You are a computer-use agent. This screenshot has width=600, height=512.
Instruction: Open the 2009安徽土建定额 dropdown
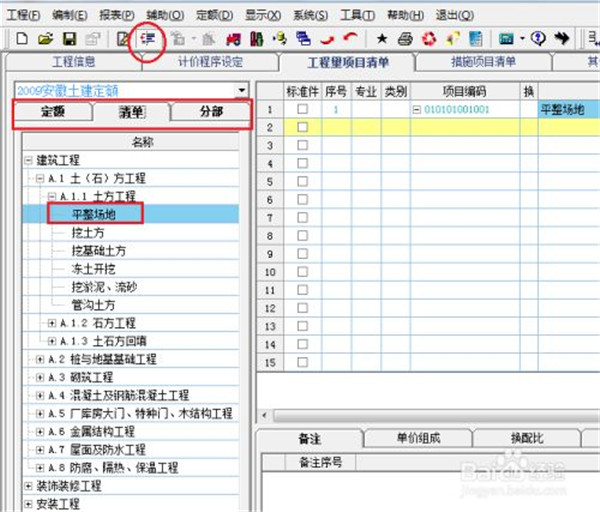pyautogui.click(x=242, y=91)
